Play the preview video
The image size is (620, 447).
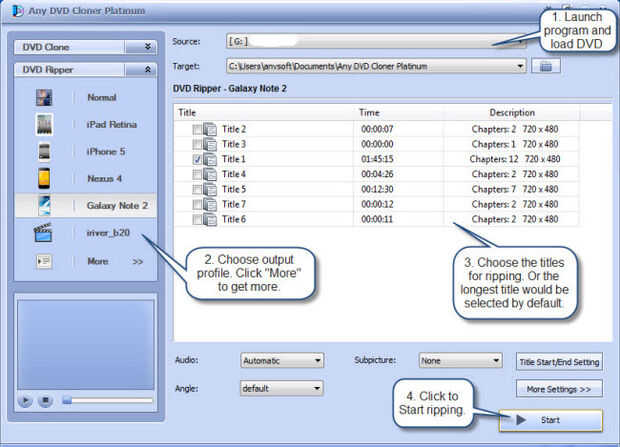tap(25, 401)
